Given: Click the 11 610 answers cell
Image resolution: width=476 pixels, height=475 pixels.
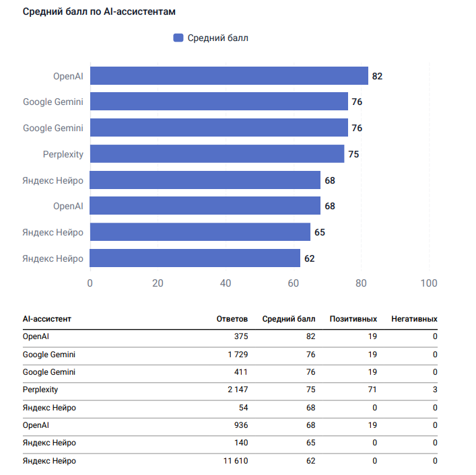Looking at the screenshot, I should point(233,461).
